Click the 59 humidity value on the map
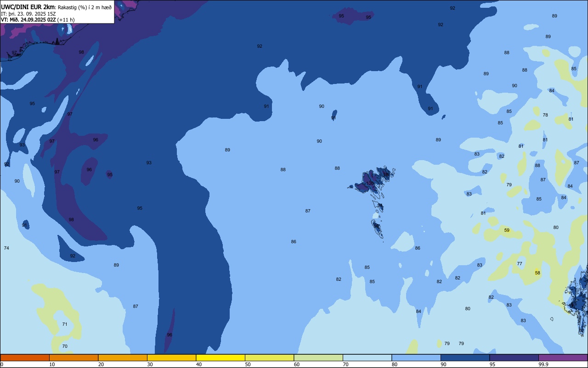 pos(507,230)
